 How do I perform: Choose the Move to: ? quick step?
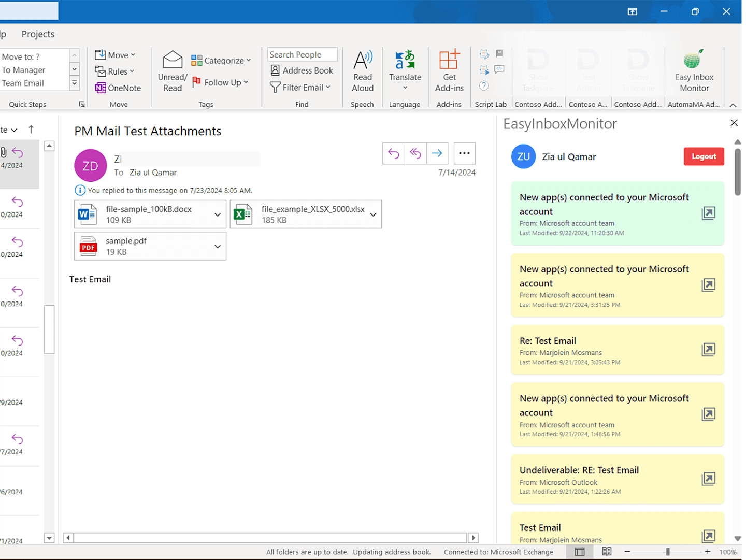[x=34, y=57]
